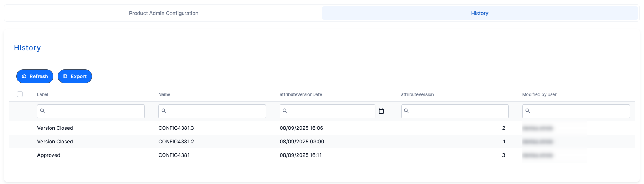Open the calendar date picker icon
This screenshot has height=184, width=644.
381,111
